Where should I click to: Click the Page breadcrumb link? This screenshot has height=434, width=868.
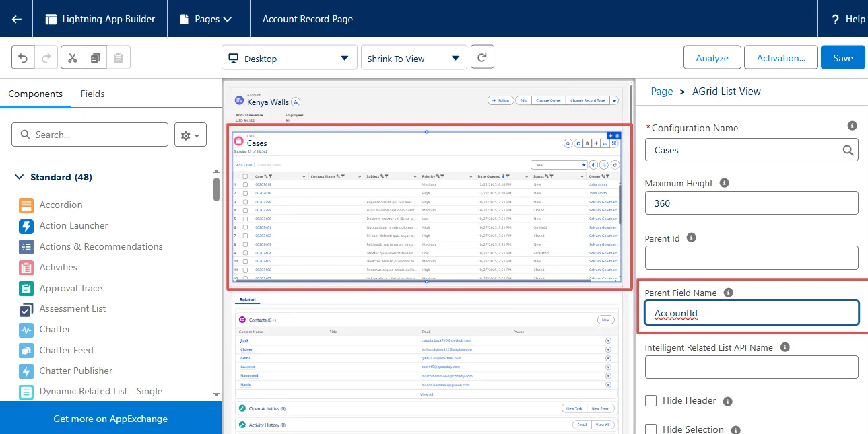(x=662, y=92)
